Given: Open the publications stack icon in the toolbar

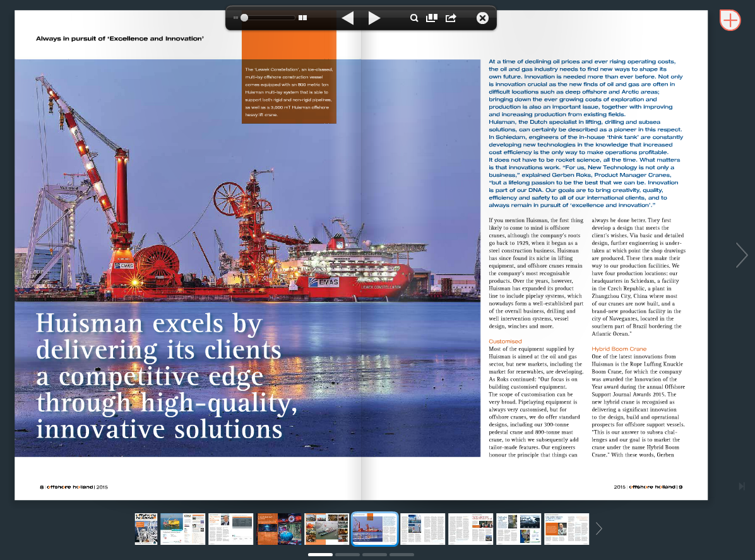Looking at the screenshot, I should (431, 18).
